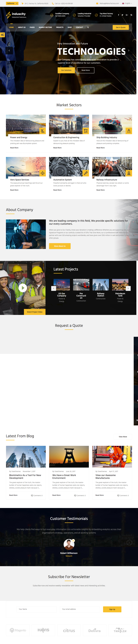Read More under Power and Energy
The image size is (138, 644).
point(14,148)
